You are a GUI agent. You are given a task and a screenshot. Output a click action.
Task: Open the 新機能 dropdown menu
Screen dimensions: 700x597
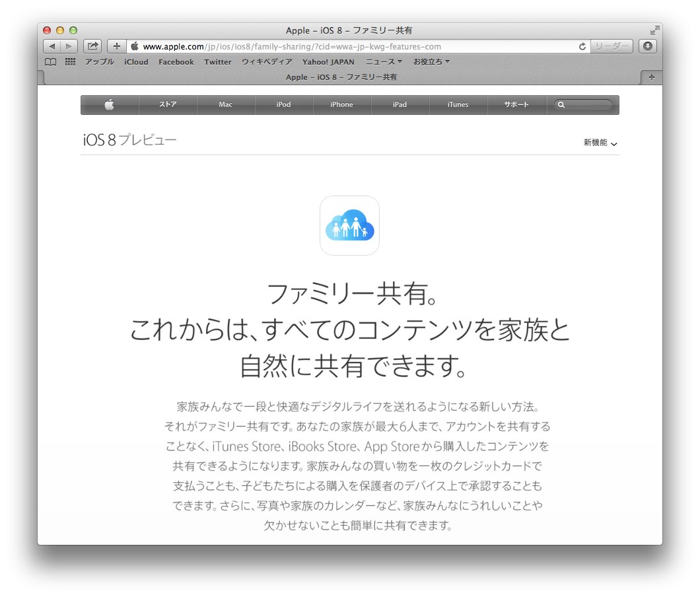tap(600, 143)
